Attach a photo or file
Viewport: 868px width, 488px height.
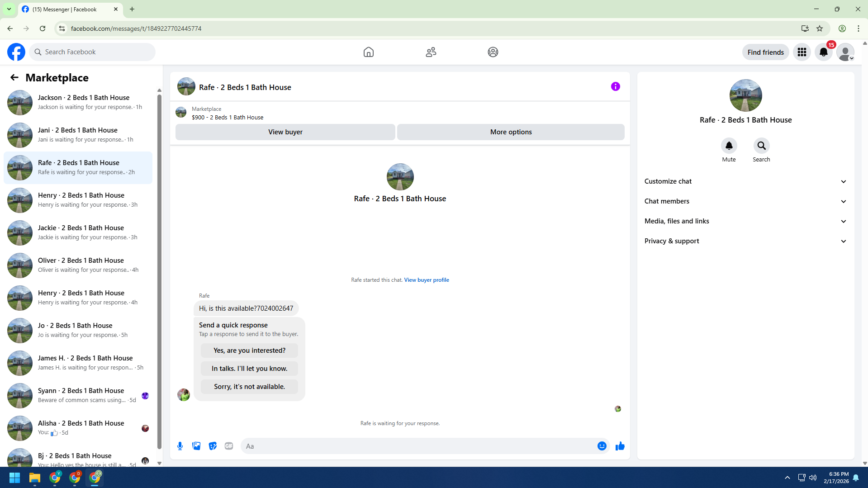[196, 446]
